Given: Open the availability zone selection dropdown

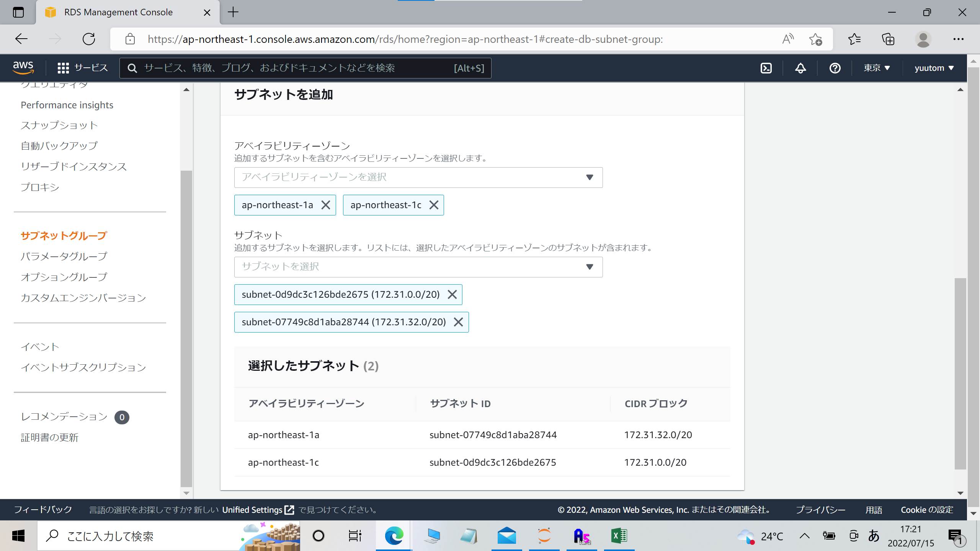Looking at the screenshot, I should point(418,177).
